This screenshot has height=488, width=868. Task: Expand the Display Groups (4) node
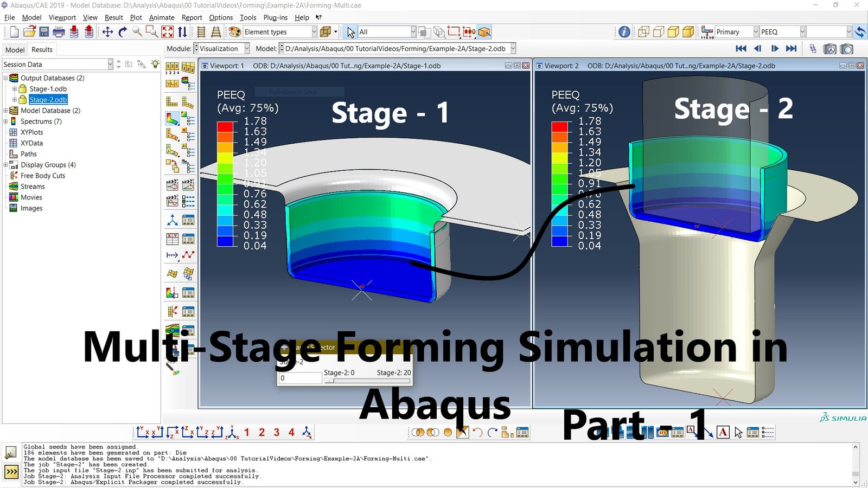[6, 165]
